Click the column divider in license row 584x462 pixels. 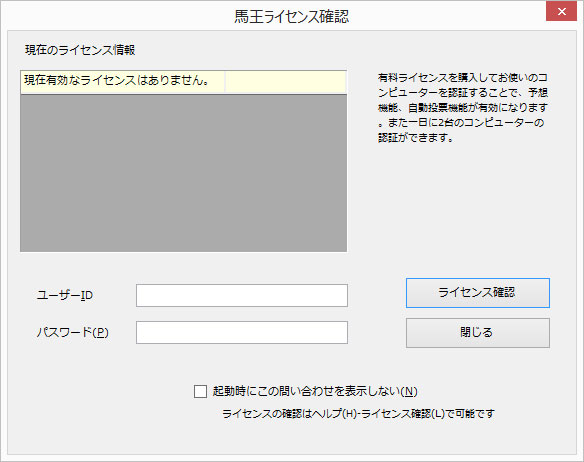[225, 82]
